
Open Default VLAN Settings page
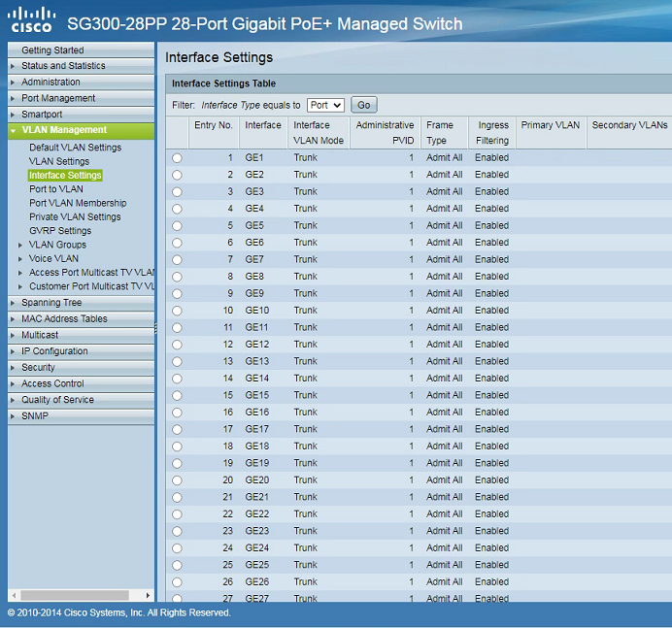click(75, 148)
